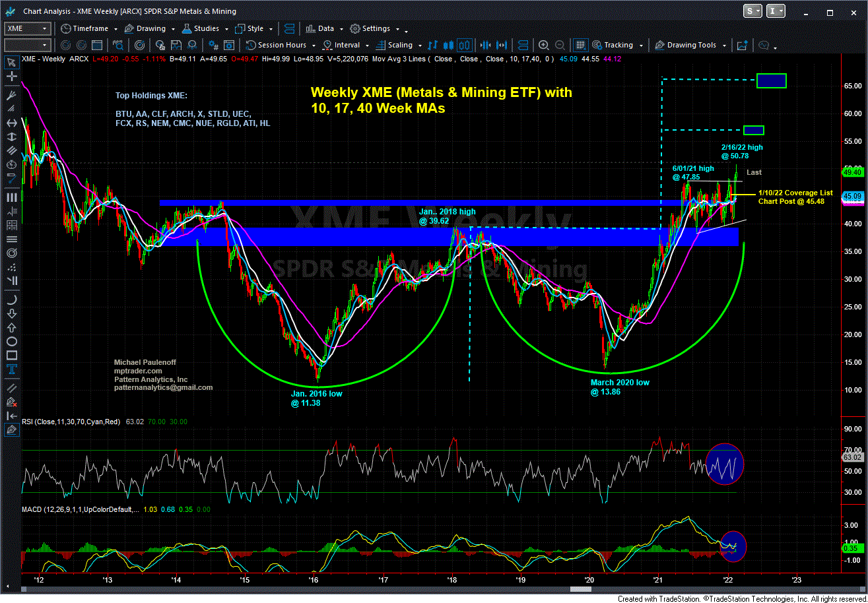The image size is (868, 603).
Task: Open the Timeframe menu
Action: tap(84, 28)
